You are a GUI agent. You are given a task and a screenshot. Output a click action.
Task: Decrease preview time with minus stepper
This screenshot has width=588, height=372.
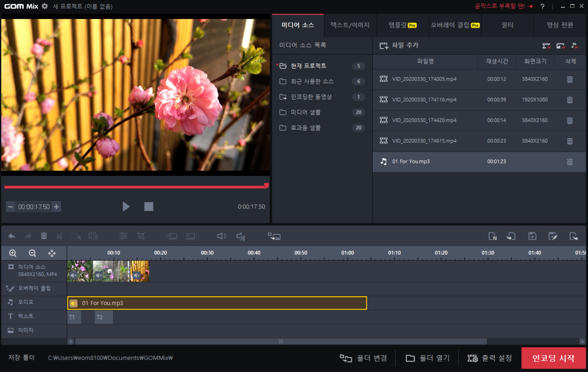10,207
